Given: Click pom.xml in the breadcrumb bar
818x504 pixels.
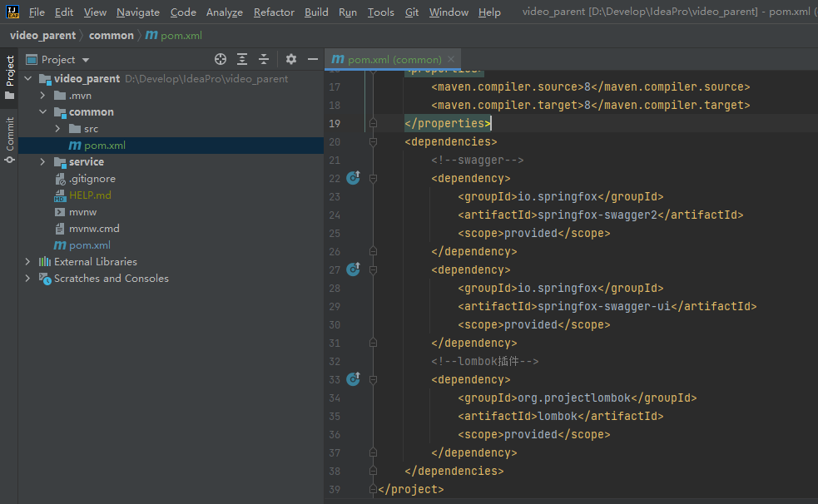Looking at the screenshot, I should point(174,36).
